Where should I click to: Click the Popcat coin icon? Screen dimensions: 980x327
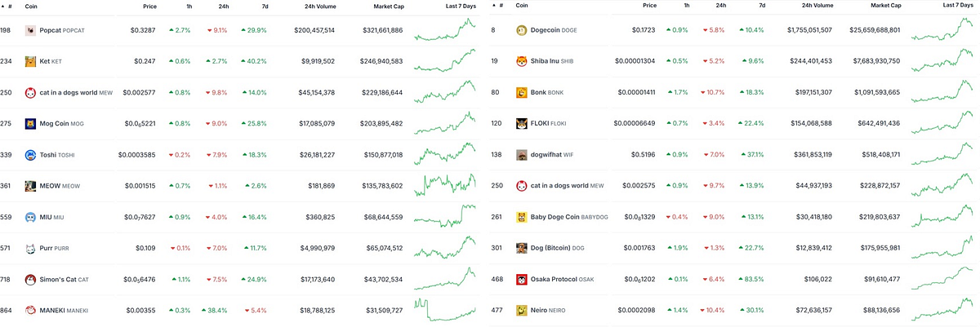[x=30, y=30]
